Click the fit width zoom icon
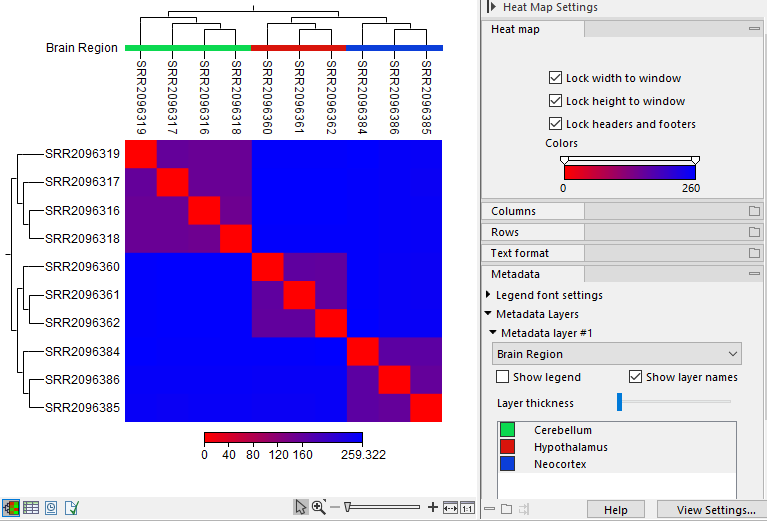This screenshot has width=767, height=521. [450, 507]
